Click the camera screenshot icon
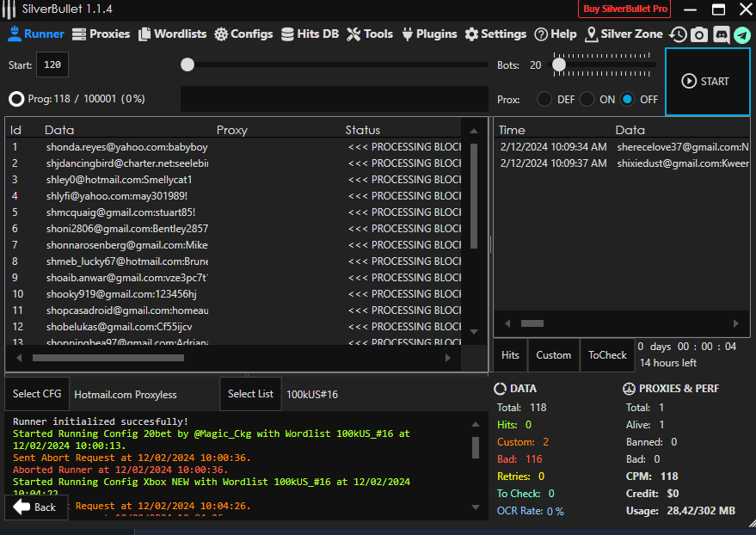Viewport: 756px width, 535px height. (x=699, y=34)
